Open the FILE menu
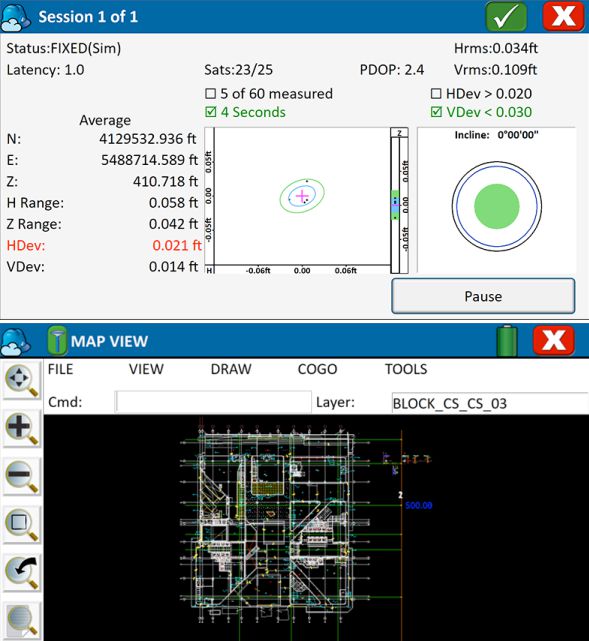Screen dimensions: 589x641 pos(60,369)
